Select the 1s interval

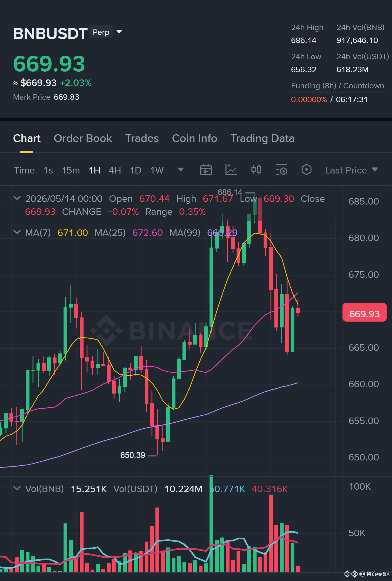point(48,170)
